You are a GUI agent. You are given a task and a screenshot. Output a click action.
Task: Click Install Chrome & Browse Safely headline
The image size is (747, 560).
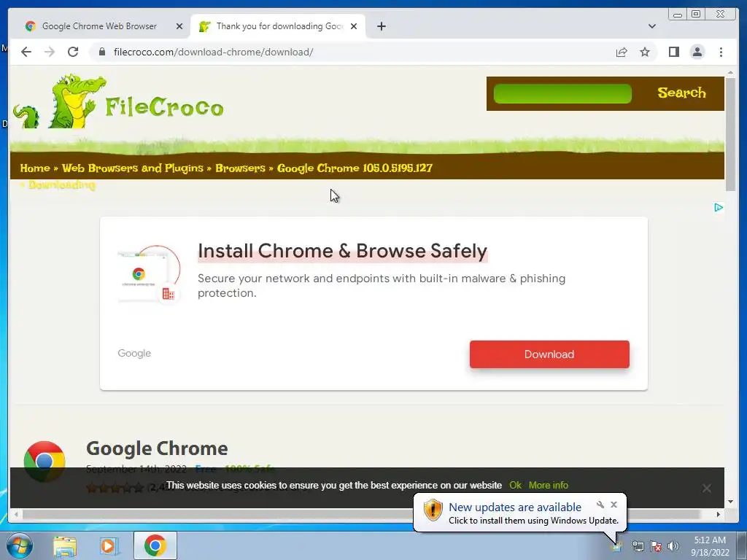343,251
